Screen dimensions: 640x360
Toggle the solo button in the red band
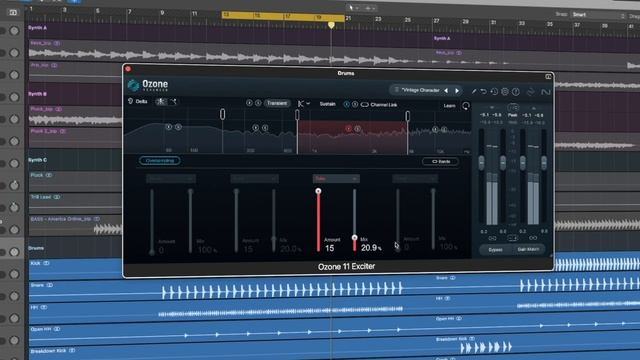pos(358,129)
